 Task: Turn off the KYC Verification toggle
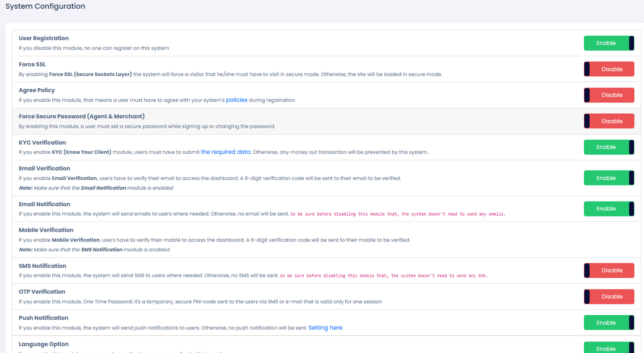tap(608, 147)
